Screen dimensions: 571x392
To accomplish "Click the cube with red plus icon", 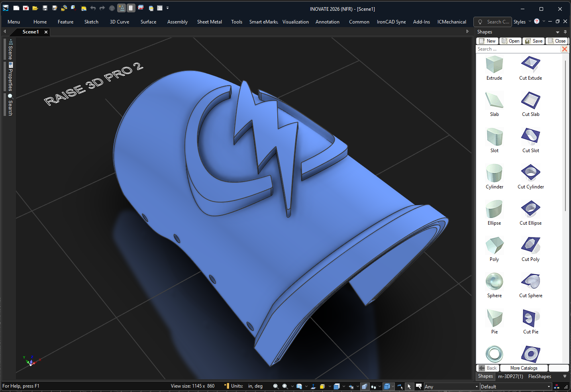I will [x=74, y=8].
